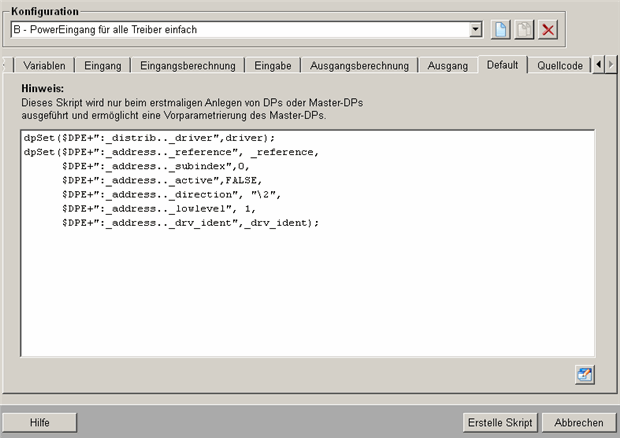Switch to the Ausgang tab
620x438 pixels.
coord(446,66)
